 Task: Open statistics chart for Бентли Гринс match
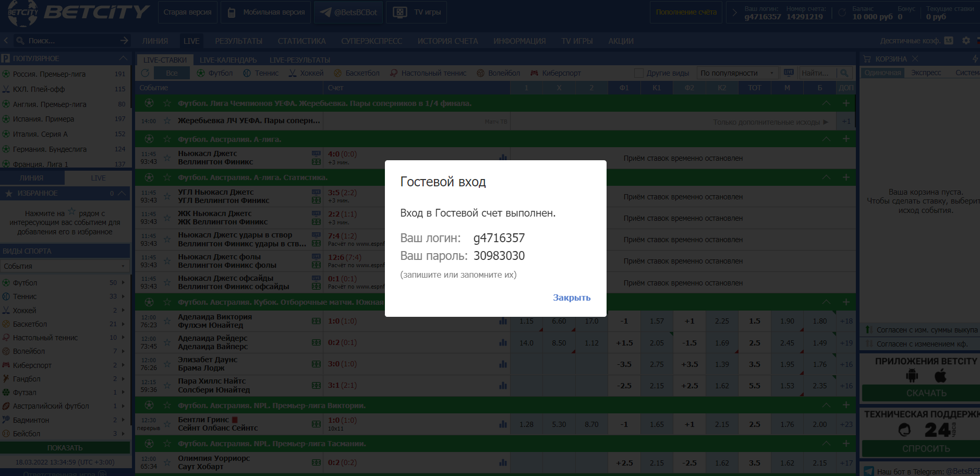(x=503, y=424)
